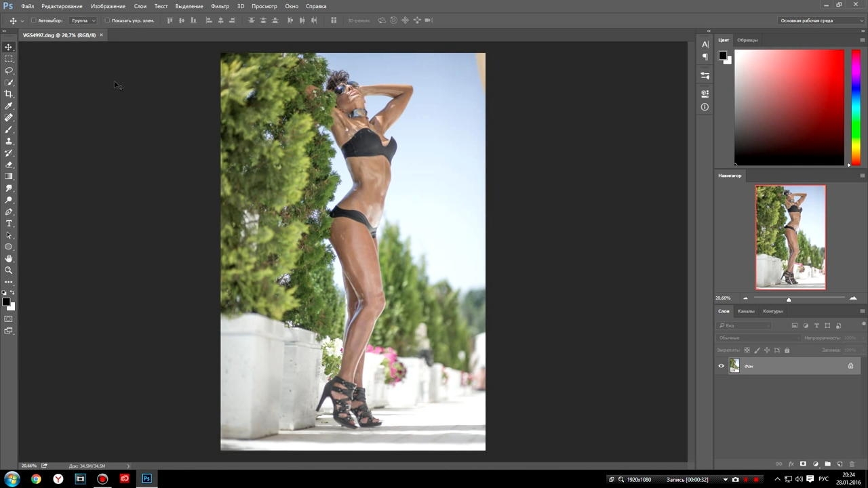Select the History Brush tool

pos(9,152)
